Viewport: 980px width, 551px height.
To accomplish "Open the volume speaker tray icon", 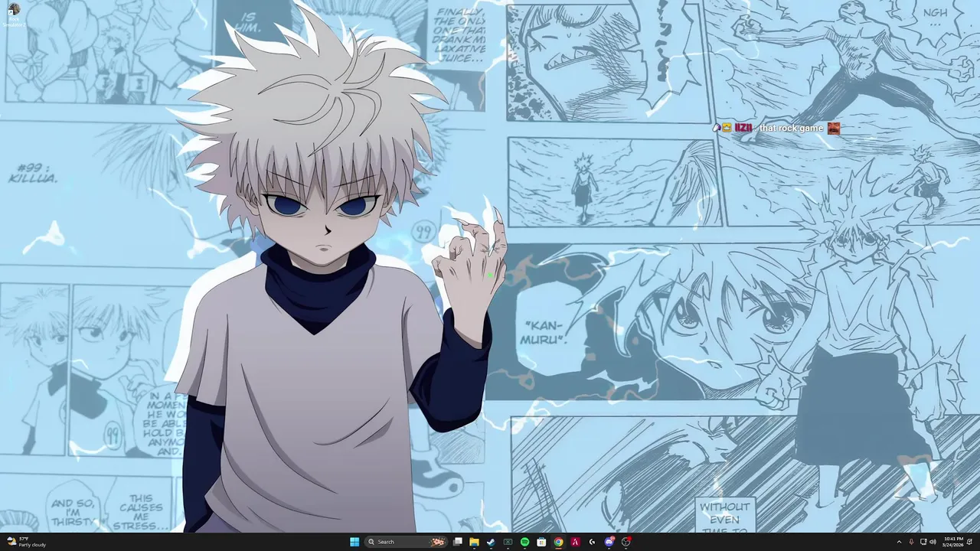I will (x=933, y=542).
